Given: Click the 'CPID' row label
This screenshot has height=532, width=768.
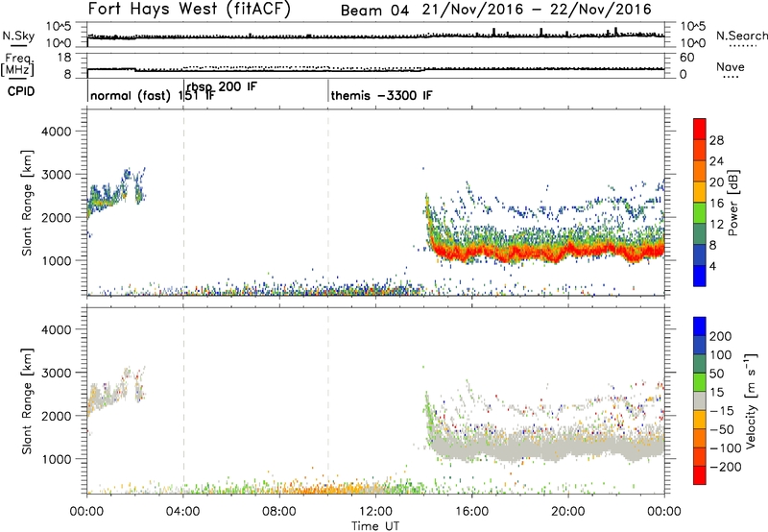Looking at the screenshot, I should [21, 91].
